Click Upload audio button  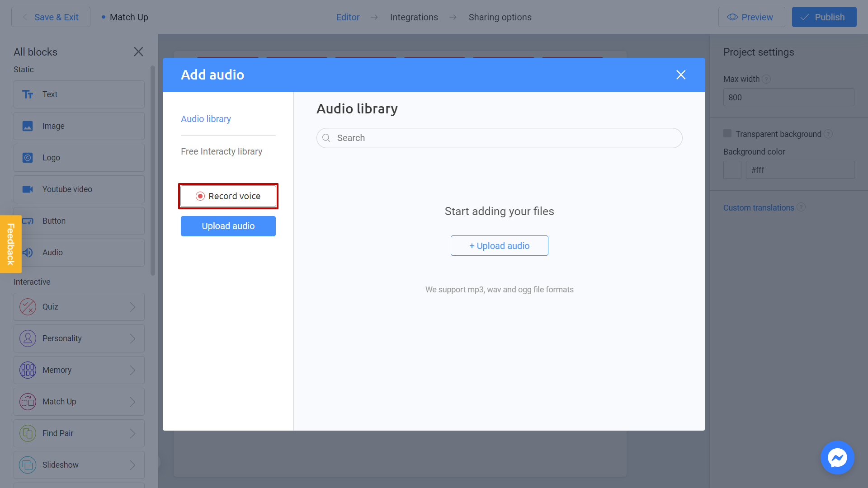click(228, 226)
